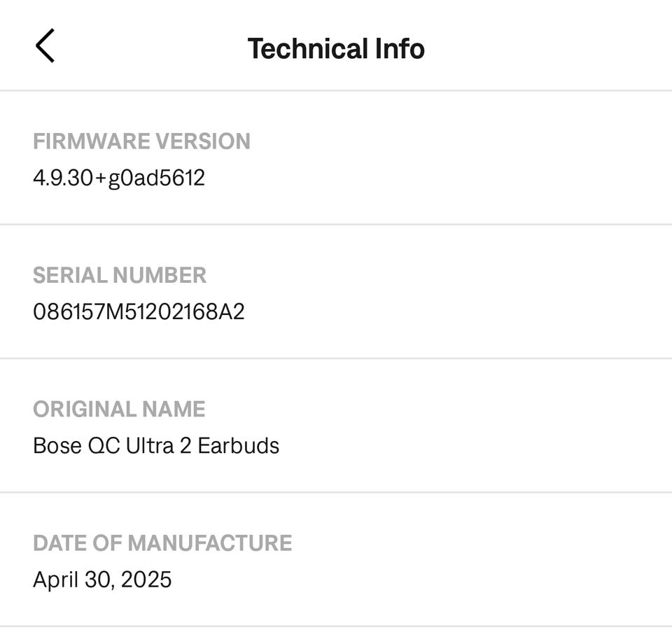Click the word Bose in original name
This screenshot has height=630, width=672.
57,445
